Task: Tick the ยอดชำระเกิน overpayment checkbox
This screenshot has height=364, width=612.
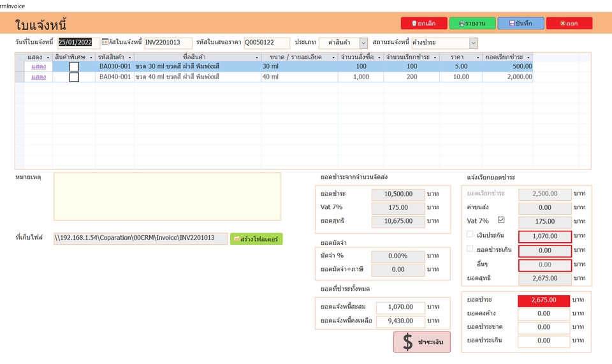Action: pos(470,249)
